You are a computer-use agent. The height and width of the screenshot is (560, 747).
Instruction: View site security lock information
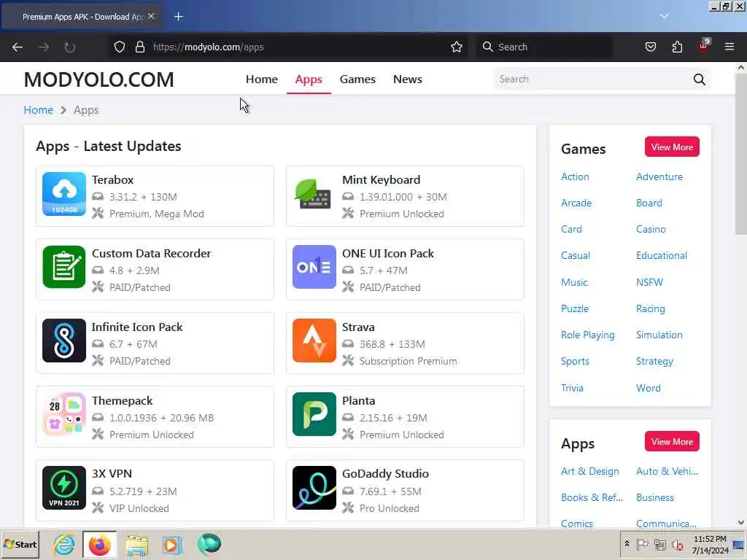139,47
